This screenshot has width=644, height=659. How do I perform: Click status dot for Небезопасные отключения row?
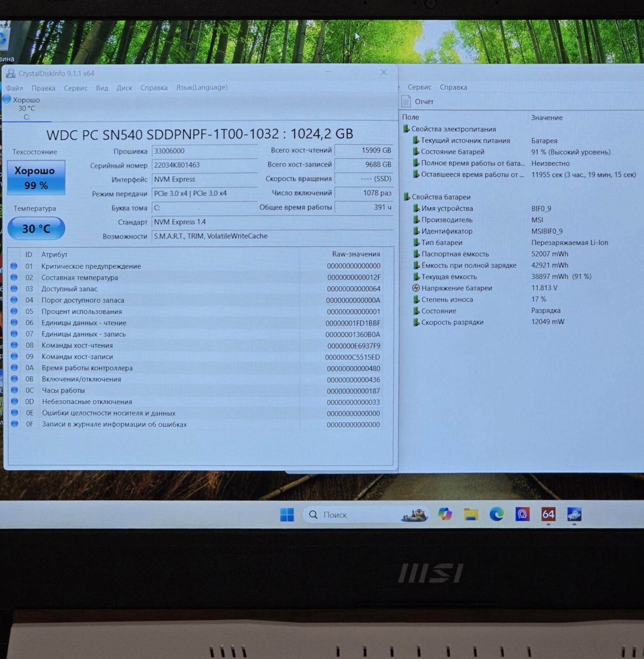point(14,402)
